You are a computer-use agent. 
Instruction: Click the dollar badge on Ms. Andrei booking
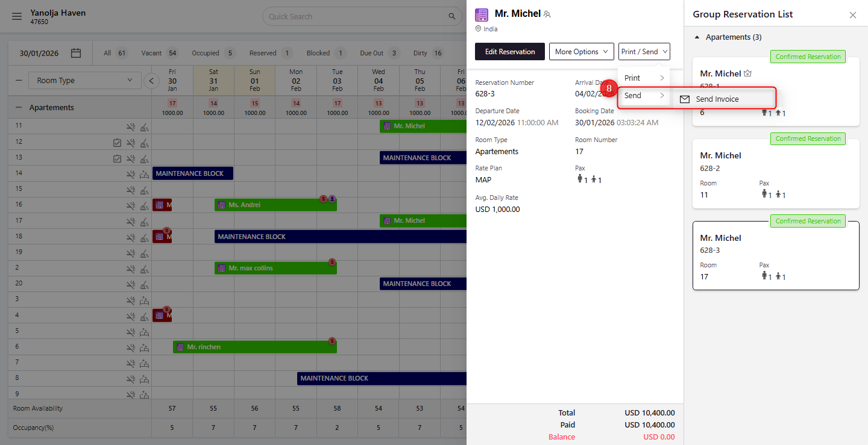pyautogui.click(x=324, y=199)
